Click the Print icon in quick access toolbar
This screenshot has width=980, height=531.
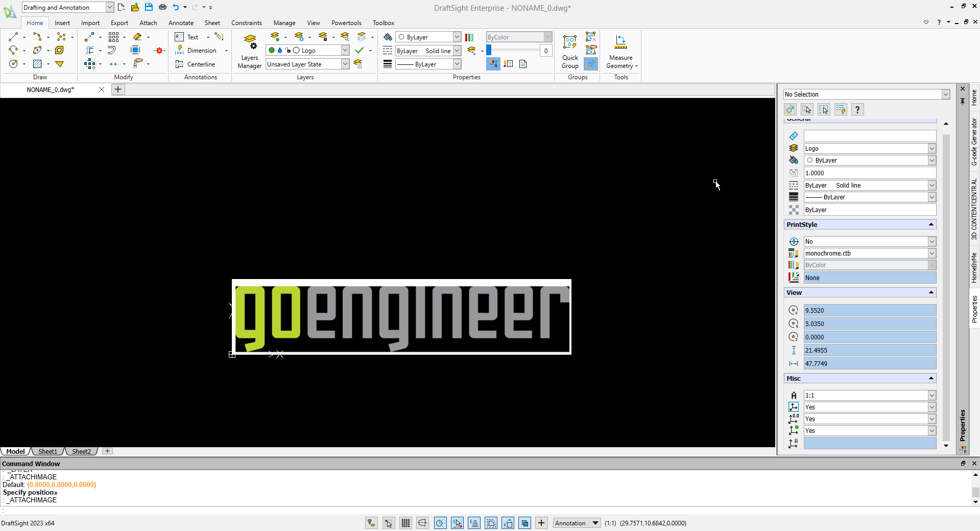tap(162, 7)
